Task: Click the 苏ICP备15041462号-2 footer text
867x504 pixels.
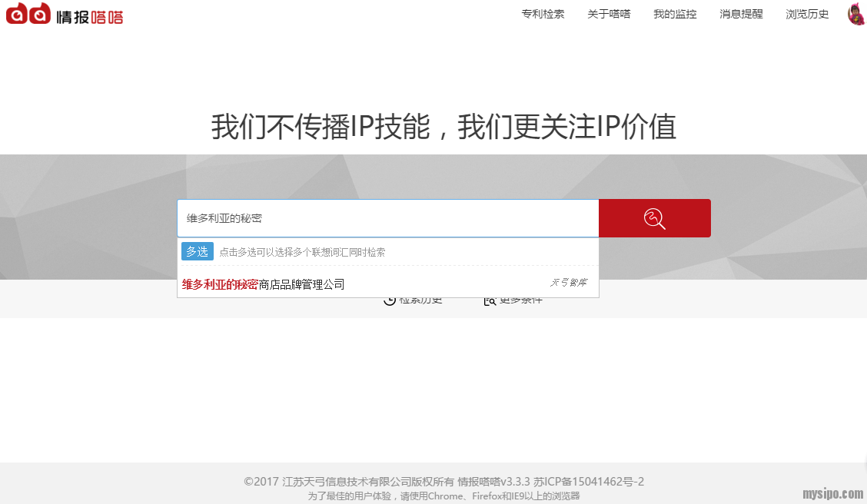Action: coord(589,482)
